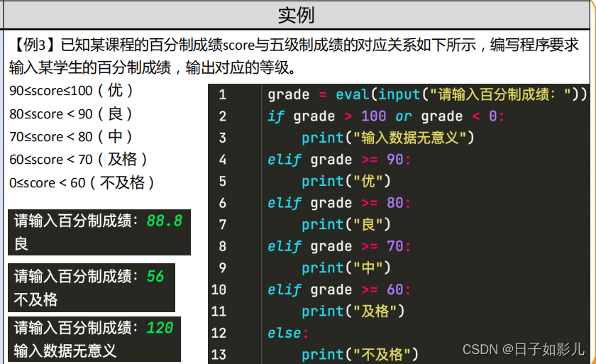The height and width of the screenshot is (364, 596).
Task: Click the range '60≤score < 70（及格）'
Action: 79,160
